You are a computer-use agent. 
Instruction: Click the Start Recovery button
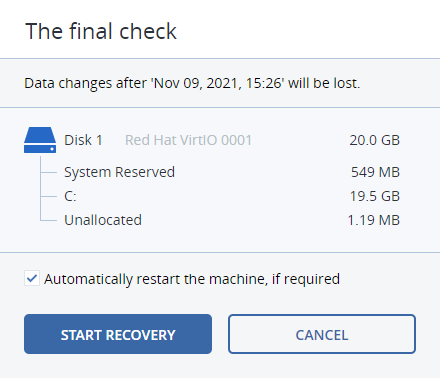pyautogui.click(x=118, y=334)
